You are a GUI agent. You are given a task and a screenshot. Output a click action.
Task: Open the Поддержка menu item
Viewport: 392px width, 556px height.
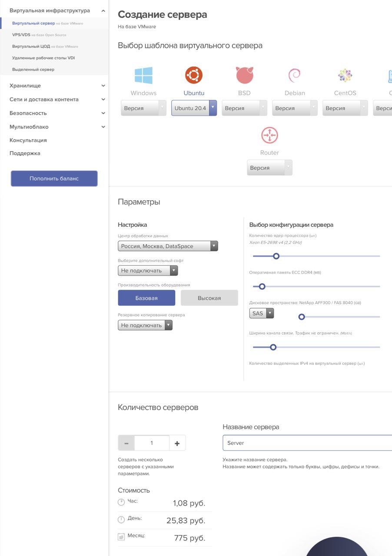[25, 153]
